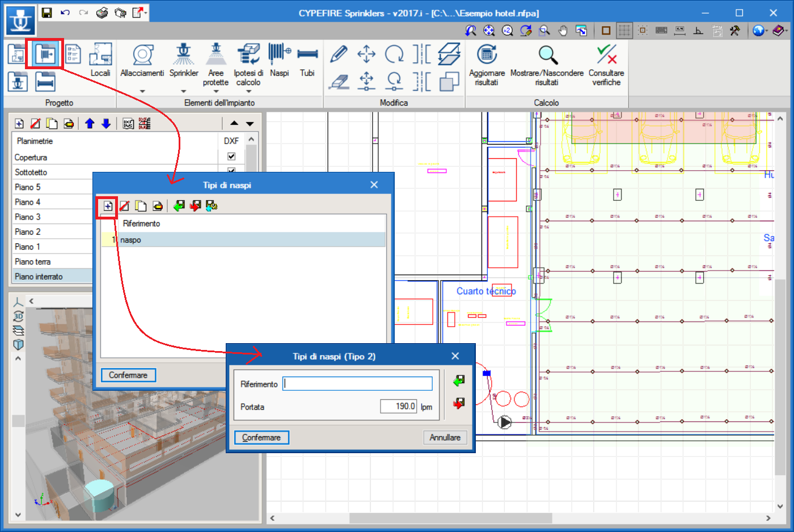Open the Tipi di naspi project icon
The image size is (794, 532).
45,54
